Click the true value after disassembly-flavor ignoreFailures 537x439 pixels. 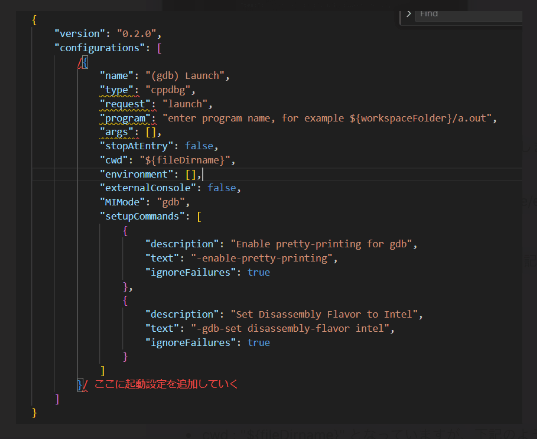(259, 343)
